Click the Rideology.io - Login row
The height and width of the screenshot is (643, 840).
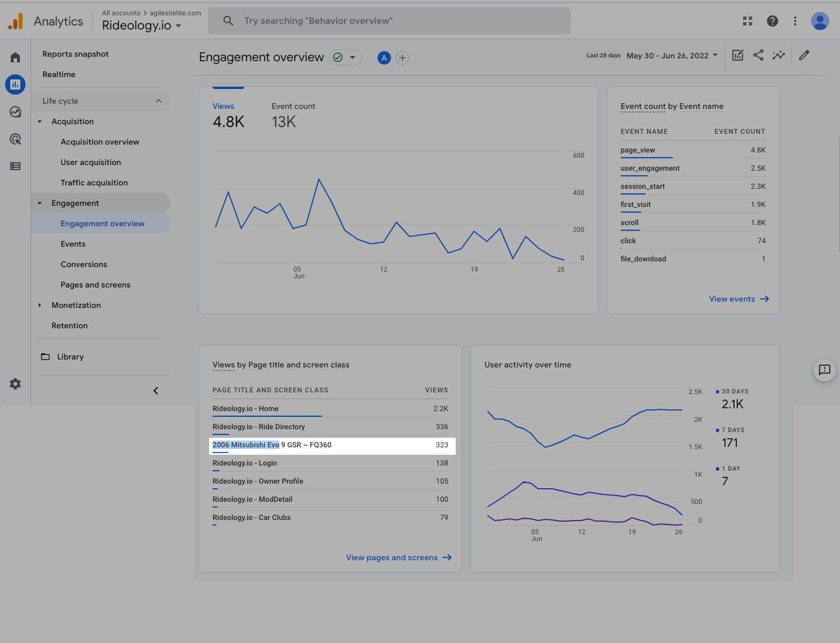click(x=330, y=463)
